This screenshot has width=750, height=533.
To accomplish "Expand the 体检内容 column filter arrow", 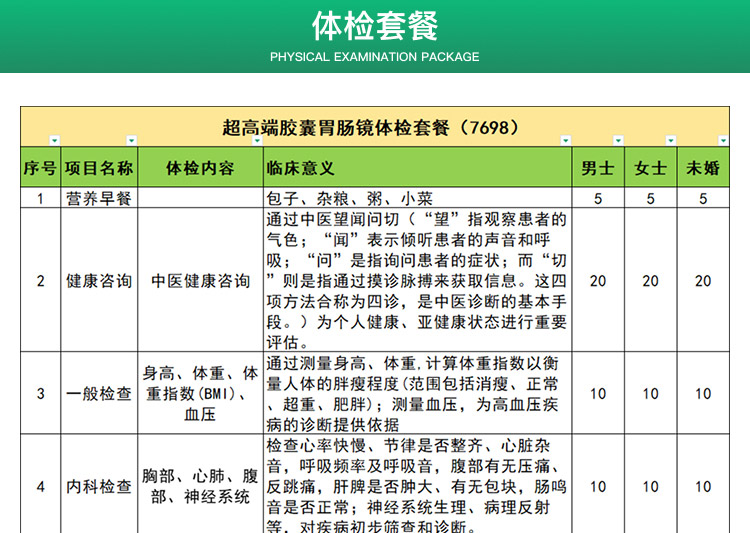I will tap(256, 142).
